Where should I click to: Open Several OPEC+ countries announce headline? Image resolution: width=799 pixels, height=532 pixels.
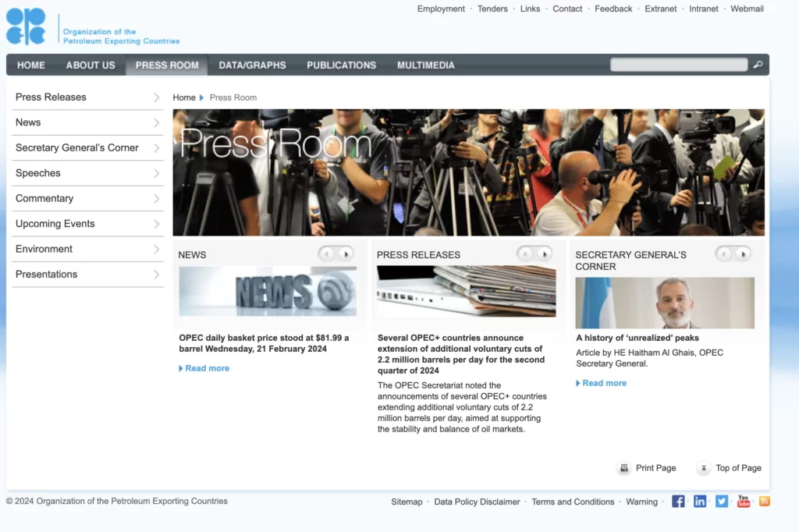(x=461, y=354)
